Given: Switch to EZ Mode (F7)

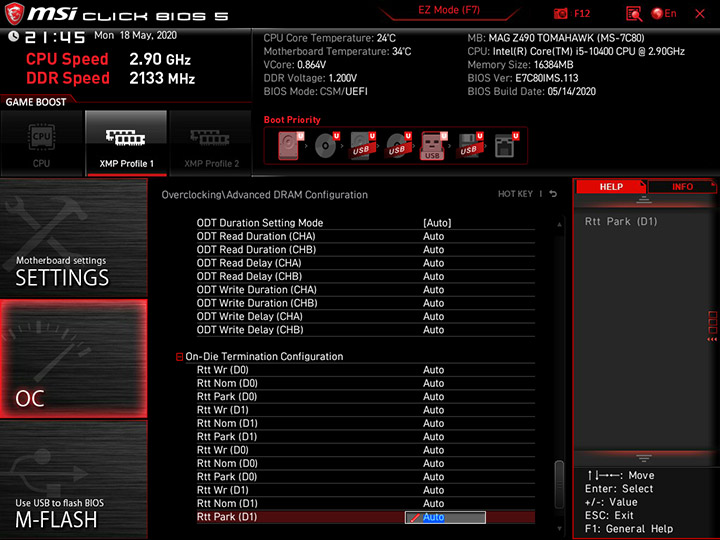Looking at the screenshot, I should pos(449,11).
